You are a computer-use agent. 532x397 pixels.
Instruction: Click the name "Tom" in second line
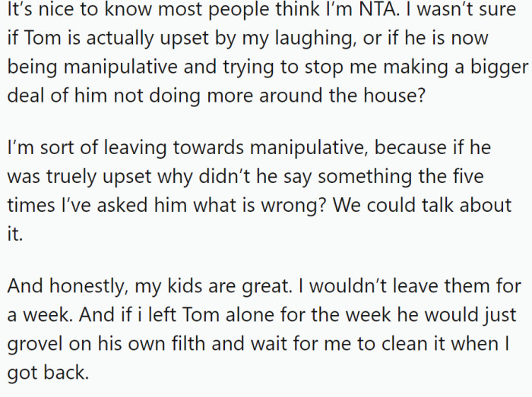tap(43, 38)
